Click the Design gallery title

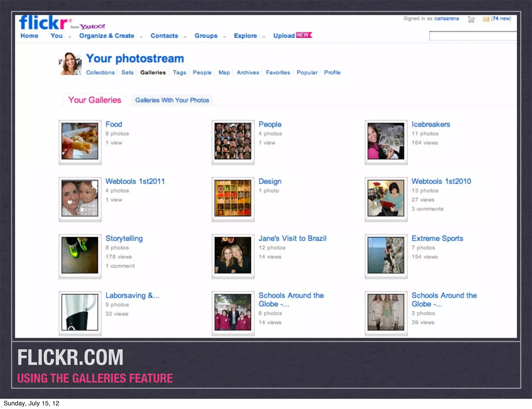click(x=270, y=181)
